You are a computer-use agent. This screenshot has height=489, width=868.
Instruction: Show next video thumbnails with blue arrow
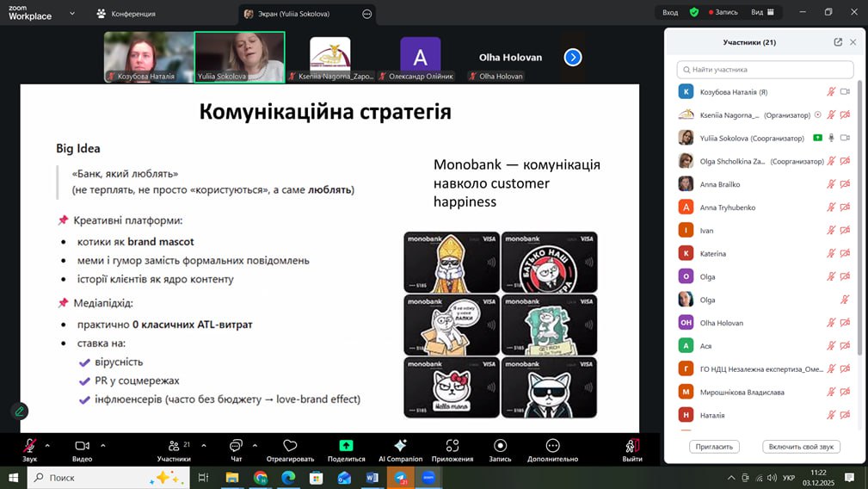(573, 58)
